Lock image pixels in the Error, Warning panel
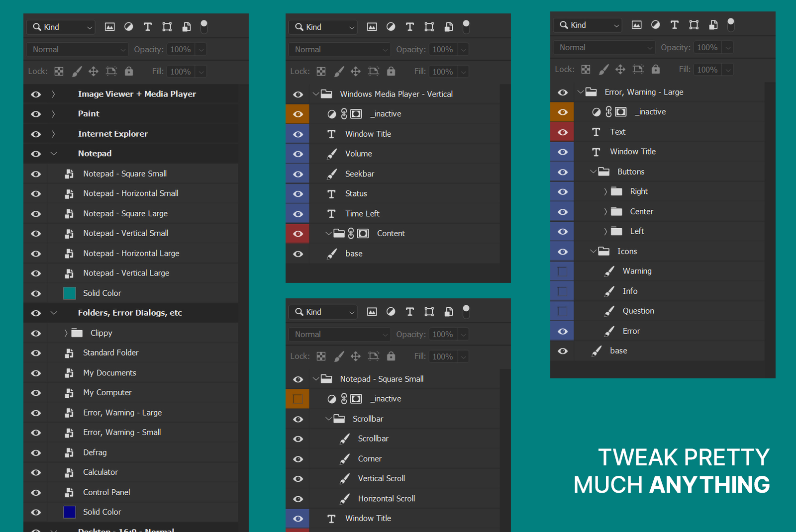The width and height of the screenshot is (796, 532). [603, 69]
